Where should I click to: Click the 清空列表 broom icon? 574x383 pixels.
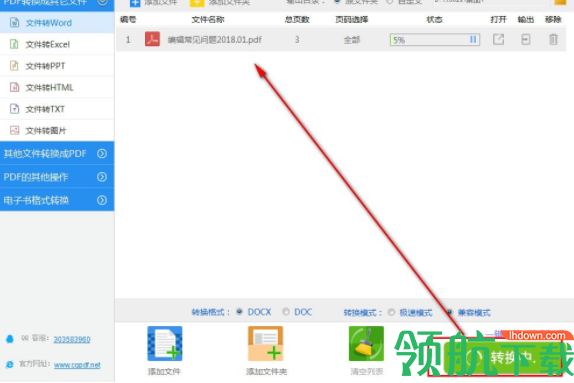(x=366, y=343)
